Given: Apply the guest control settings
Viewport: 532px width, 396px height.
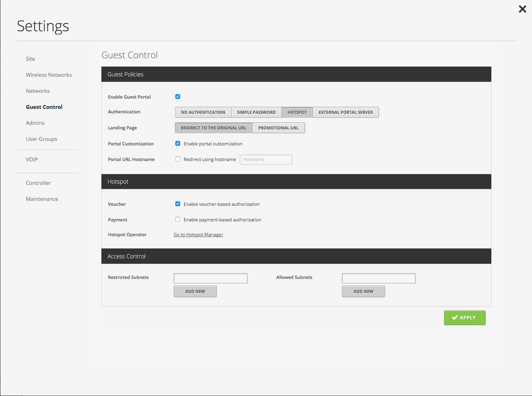Looking at the screenshot, I should click(465, 318).
